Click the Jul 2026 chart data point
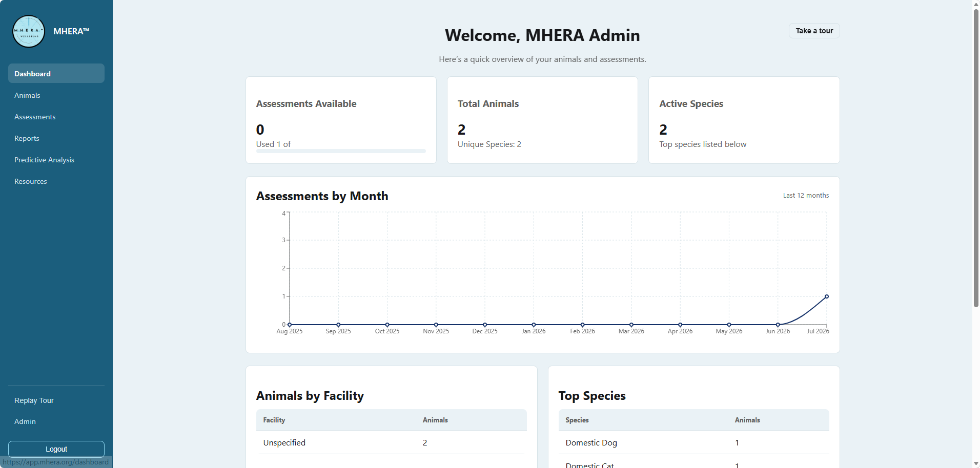 [x=826, y=296]
